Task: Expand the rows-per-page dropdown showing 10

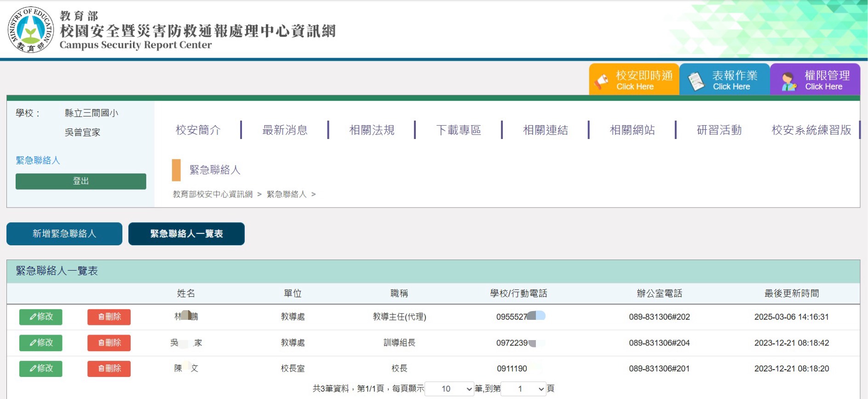Action: coord(449,389)
